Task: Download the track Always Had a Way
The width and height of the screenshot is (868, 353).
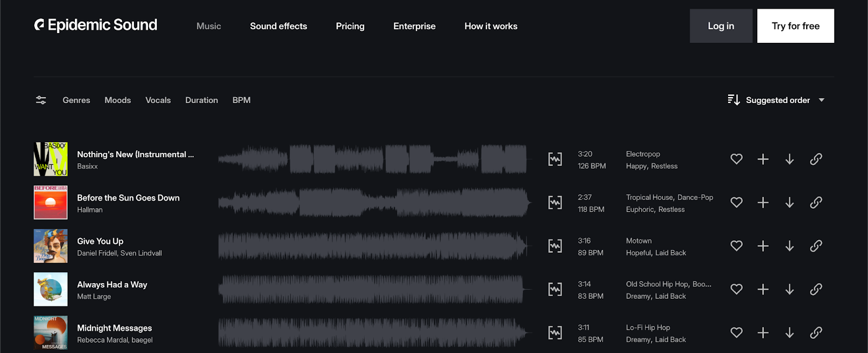Action: (789, 289)
